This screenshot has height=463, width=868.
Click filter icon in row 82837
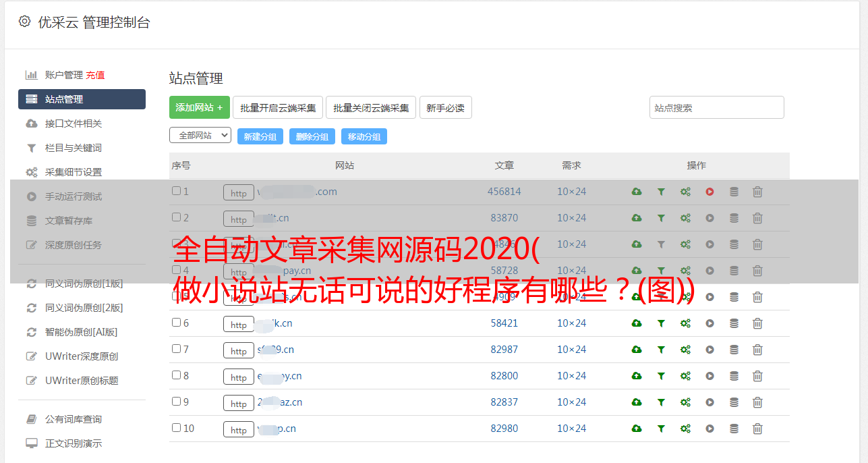pos(661,402)
